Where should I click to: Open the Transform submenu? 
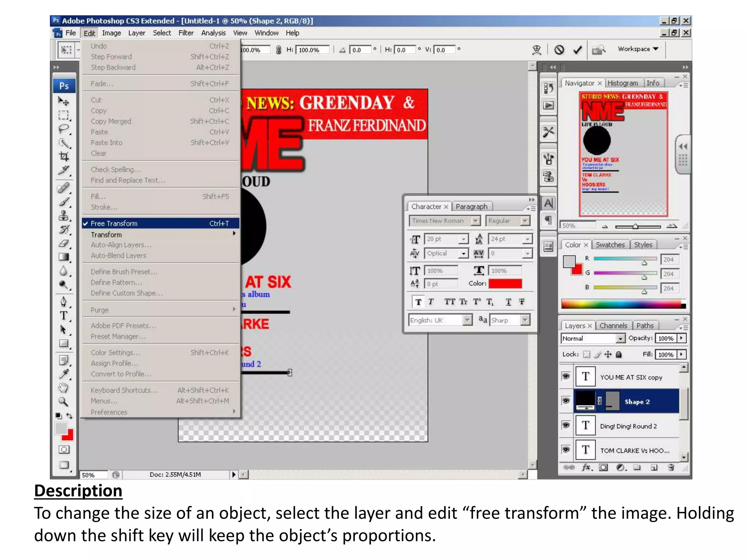(160, 235)
